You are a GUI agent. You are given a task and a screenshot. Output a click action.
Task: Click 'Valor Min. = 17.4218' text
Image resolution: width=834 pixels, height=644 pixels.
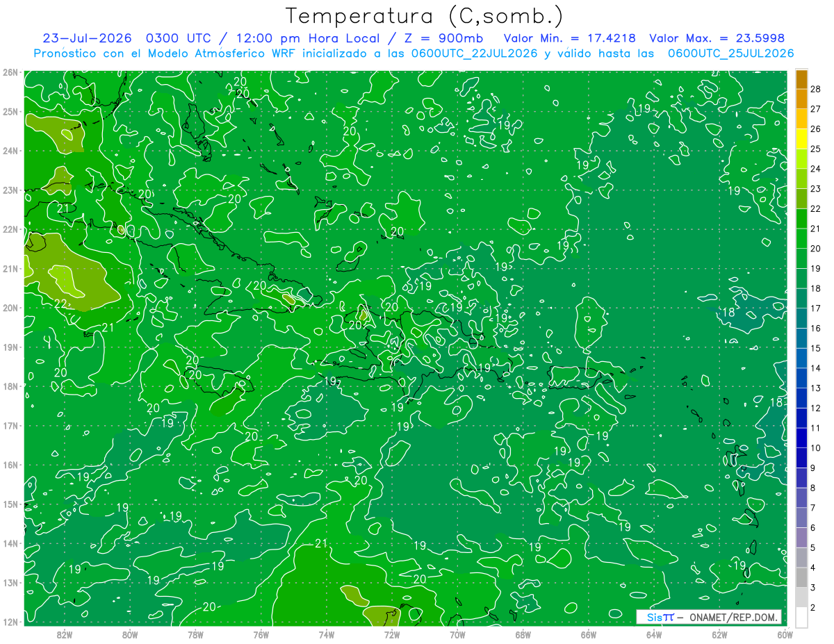coord(571,38)
